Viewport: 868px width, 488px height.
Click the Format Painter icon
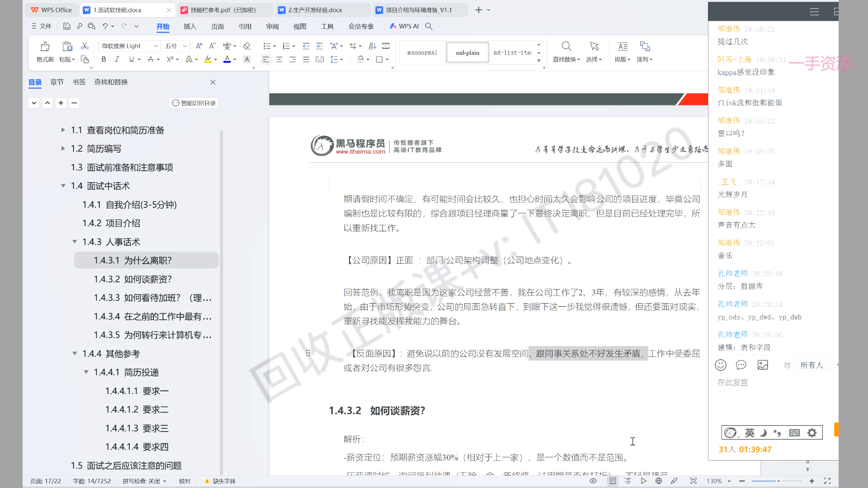[x=45, y=47]
